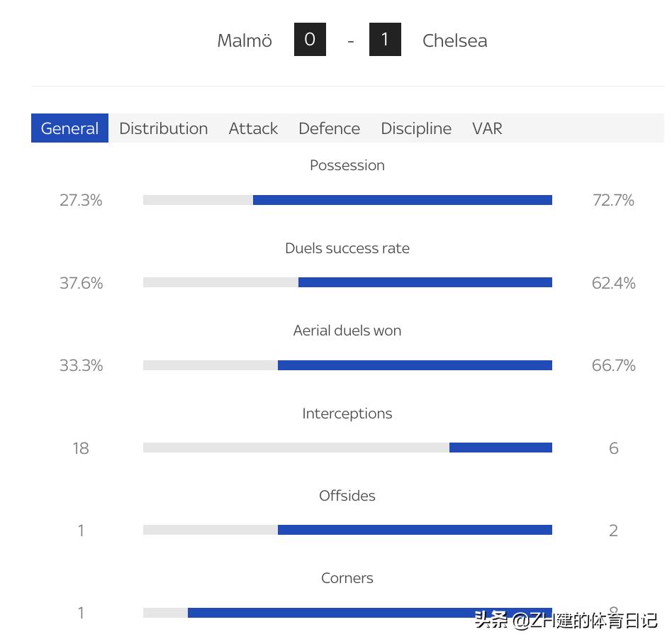Click Chelsea's 62.4% duels value
Screen dimensions: 672x644
(x=613, y=283)
